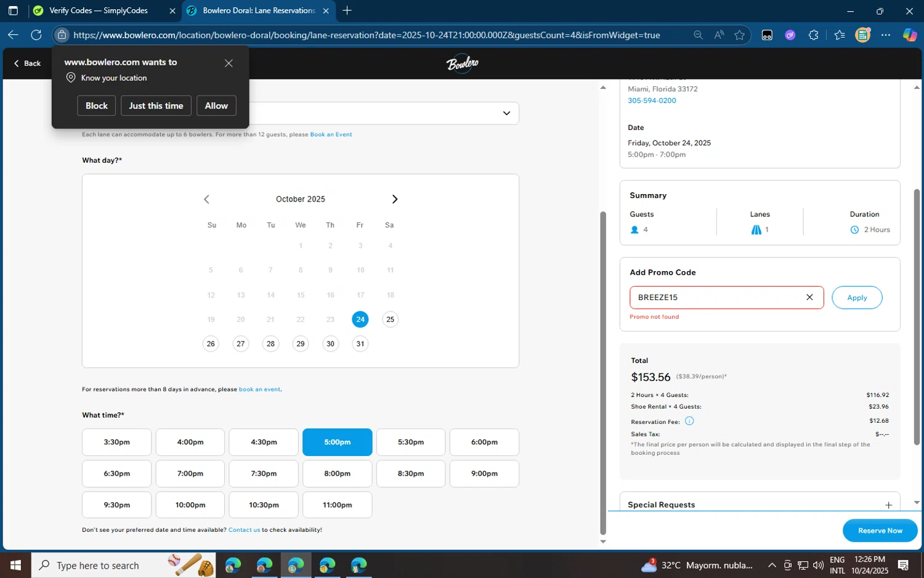Screen dimensions: 924x578
Task: Click the booking form vertical scrollbar
Action: click(603, 373)
